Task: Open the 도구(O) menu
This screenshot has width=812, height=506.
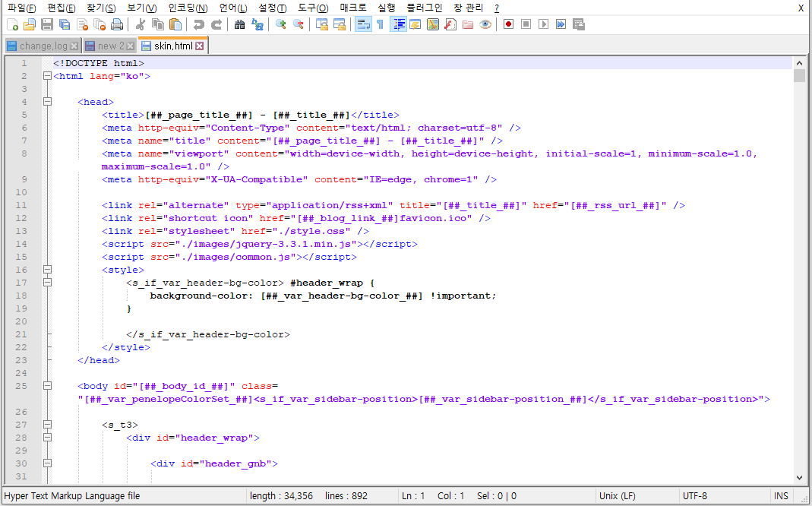Action: pyautogui.click(x=313, y=8)
